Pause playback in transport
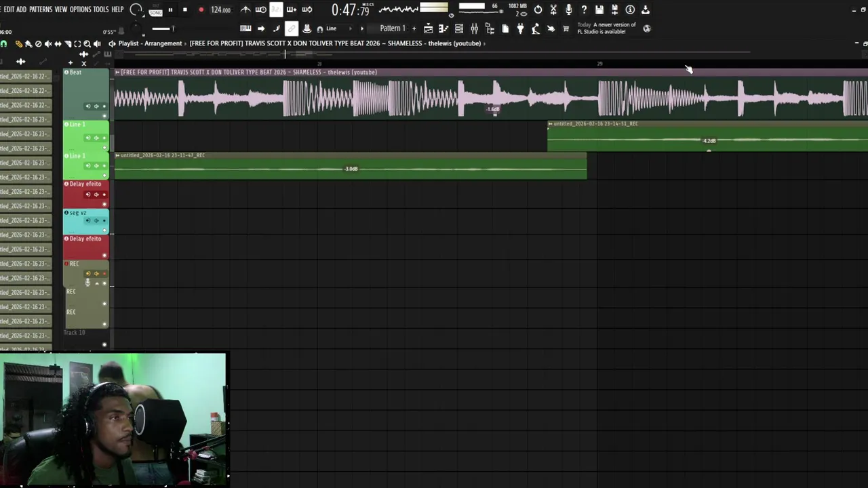The image size is (868, 488). (170, 9)
